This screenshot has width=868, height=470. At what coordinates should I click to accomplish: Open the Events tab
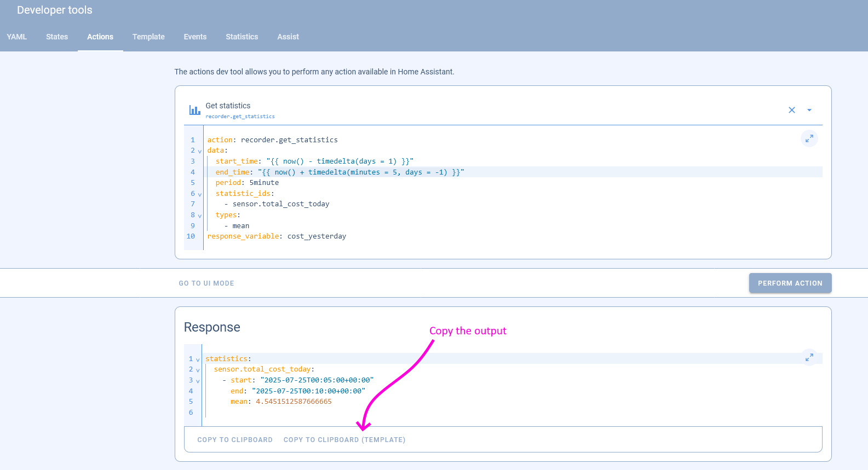(195, 37)
